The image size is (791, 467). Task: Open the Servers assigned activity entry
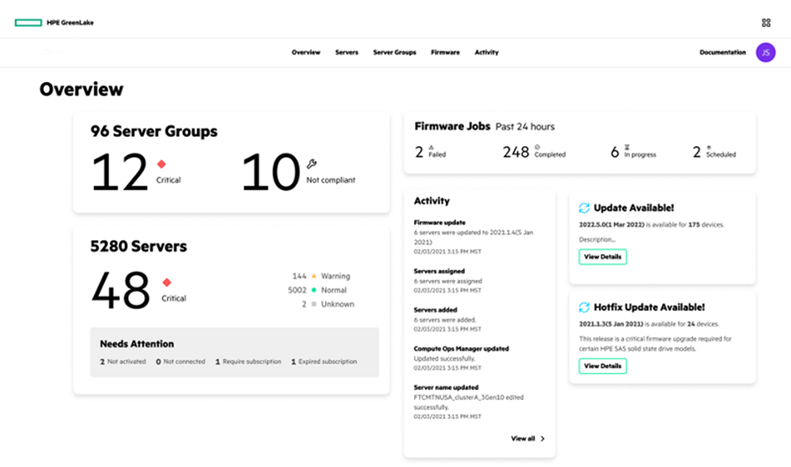(x=448, y=280)
